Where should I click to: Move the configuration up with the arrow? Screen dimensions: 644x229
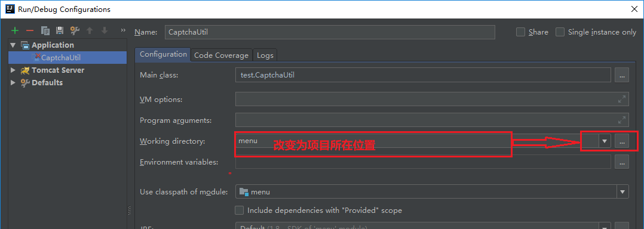90,31
